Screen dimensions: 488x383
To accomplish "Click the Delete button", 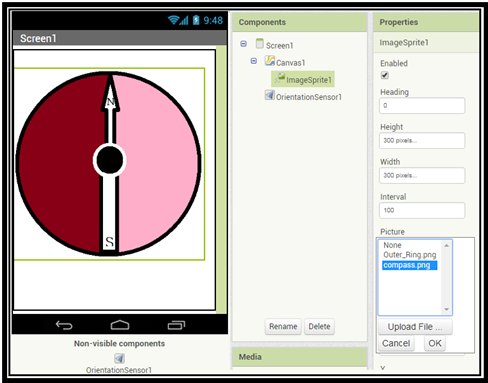I will click(x=319, y=327).
